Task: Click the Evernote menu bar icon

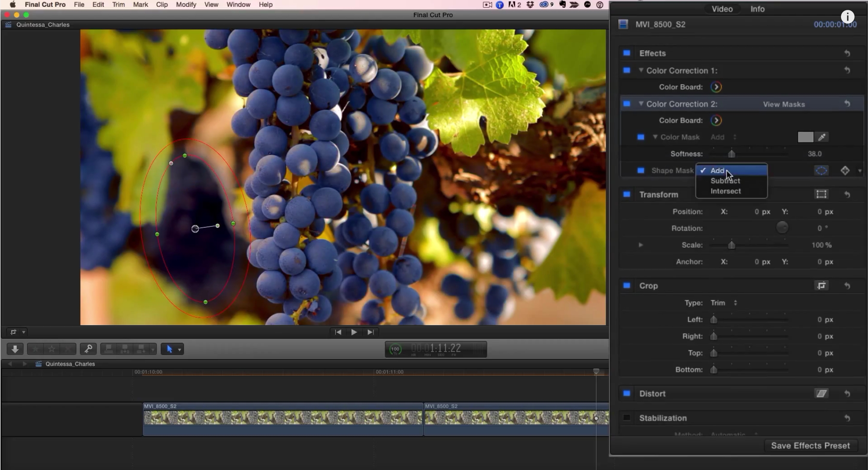Action: (562, 5)
